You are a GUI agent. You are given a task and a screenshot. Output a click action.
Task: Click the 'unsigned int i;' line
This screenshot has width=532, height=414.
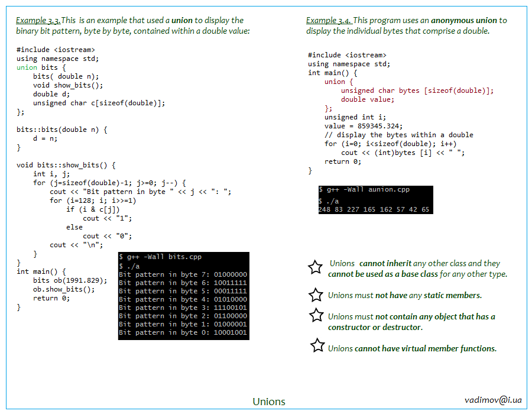355,117
